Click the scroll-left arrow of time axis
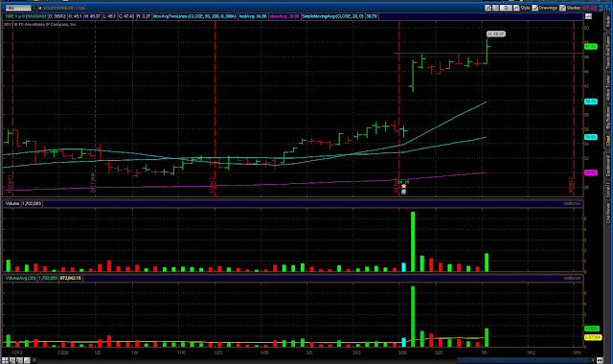This screenshot has width=613, height=364. coord(34,360)
